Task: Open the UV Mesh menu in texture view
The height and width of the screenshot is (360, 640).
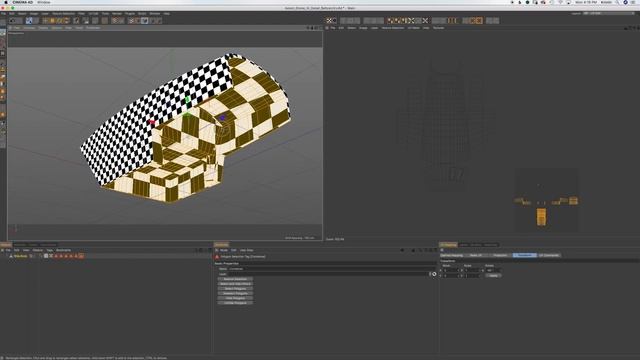Action: pyautogui.click(x=413, y=28)
